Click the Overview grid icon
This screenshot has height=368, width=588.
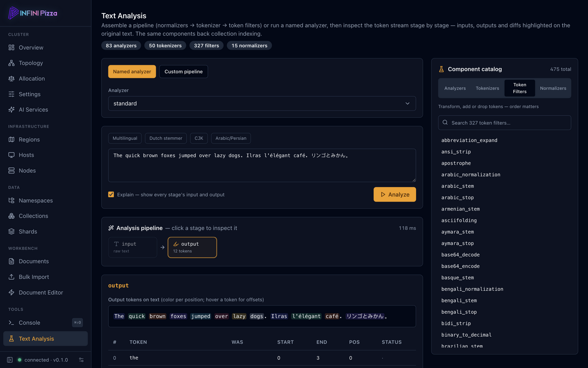point(11,47)
